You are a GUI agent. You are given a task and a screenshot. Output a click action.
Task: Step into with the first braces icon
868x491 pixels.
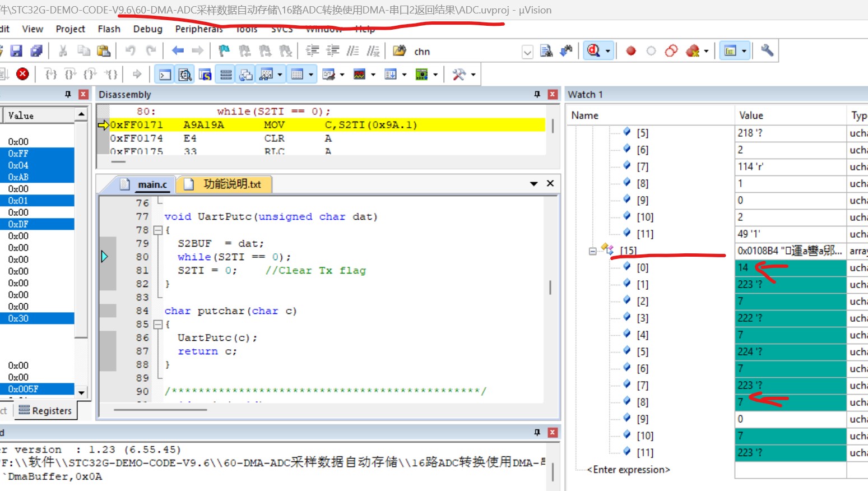(51, 74)
